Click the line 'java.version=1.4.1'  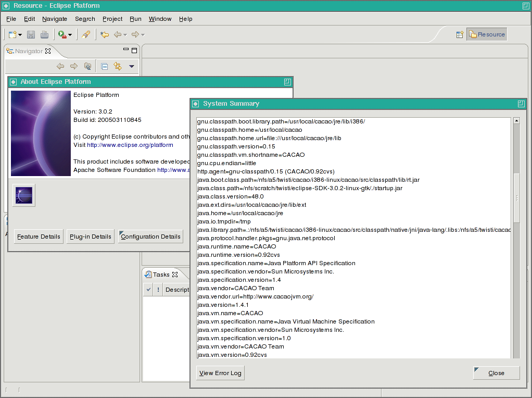coord(223,305)
